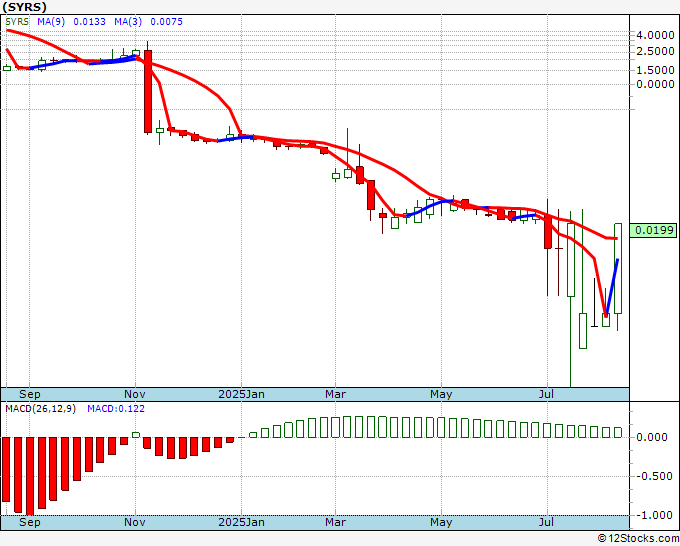Click the 4.0000 price axis label
Screen dimensions: 680x546
(x=655, y=35)
